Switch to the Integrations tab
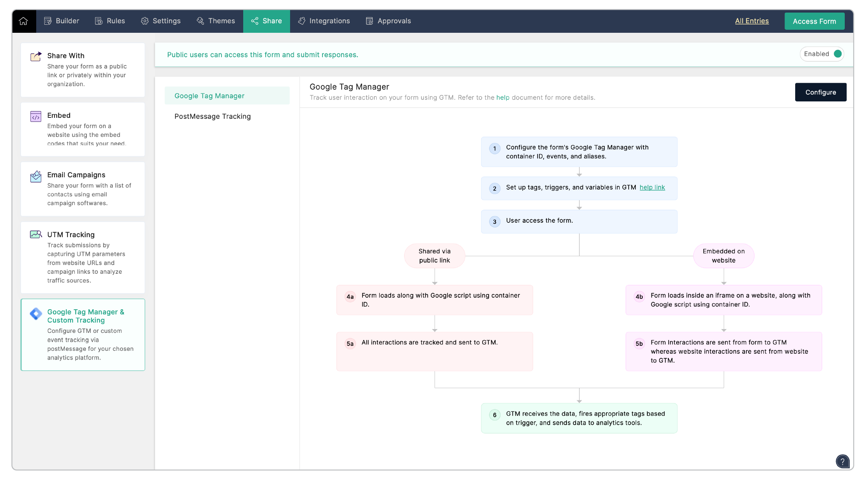The height and width of the screenshot is (485, 868). click(324, 21)
